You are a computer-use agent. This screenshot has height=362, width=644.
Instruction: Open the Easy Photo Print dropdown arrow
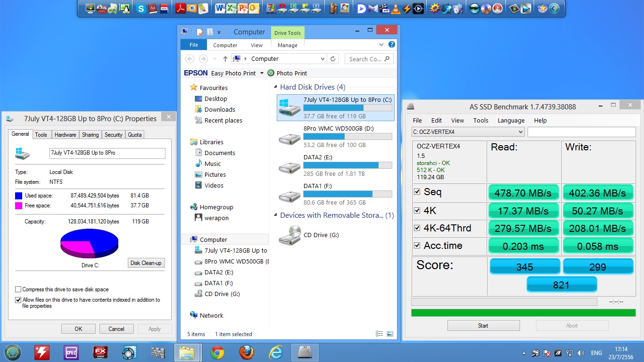click(262, 73)
